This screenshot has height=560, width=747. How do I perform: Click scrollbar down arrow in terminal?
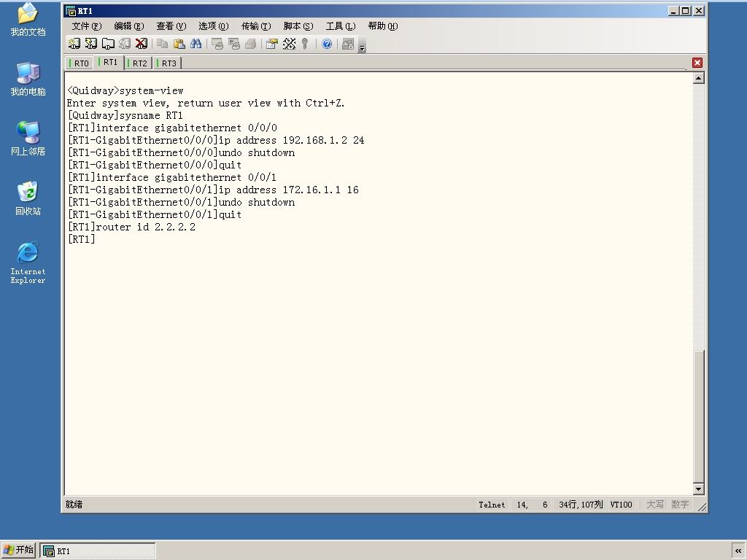pos(698,489)
